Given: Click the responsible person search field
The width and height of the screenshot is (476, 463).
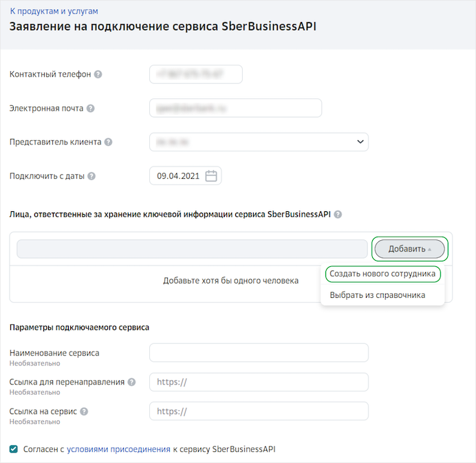Looking at the screenshot, I should [192, 249].
